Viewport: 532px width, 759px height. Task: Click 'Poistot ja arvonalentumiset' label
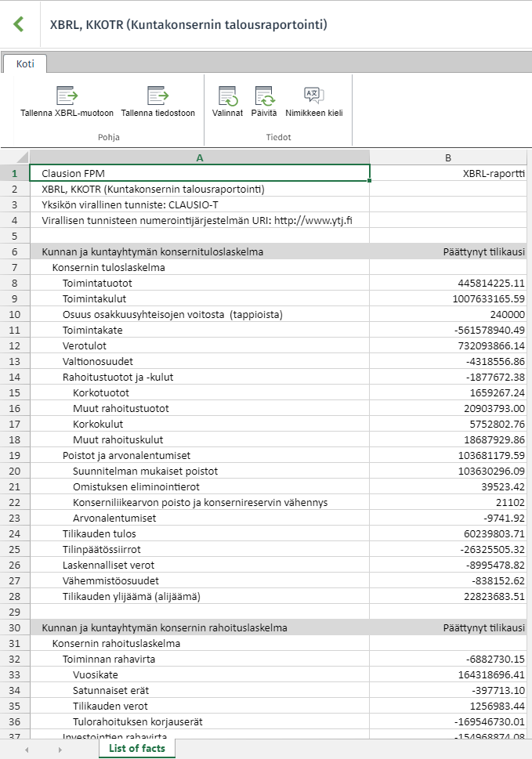(126, 455)
